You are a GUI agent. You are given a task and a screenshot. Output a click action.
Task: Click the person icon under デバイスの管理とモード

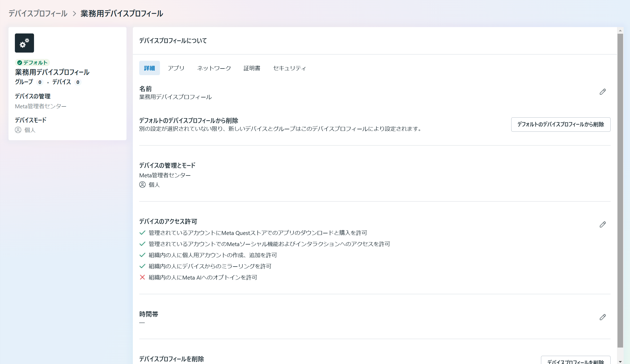tap(142, 185)
